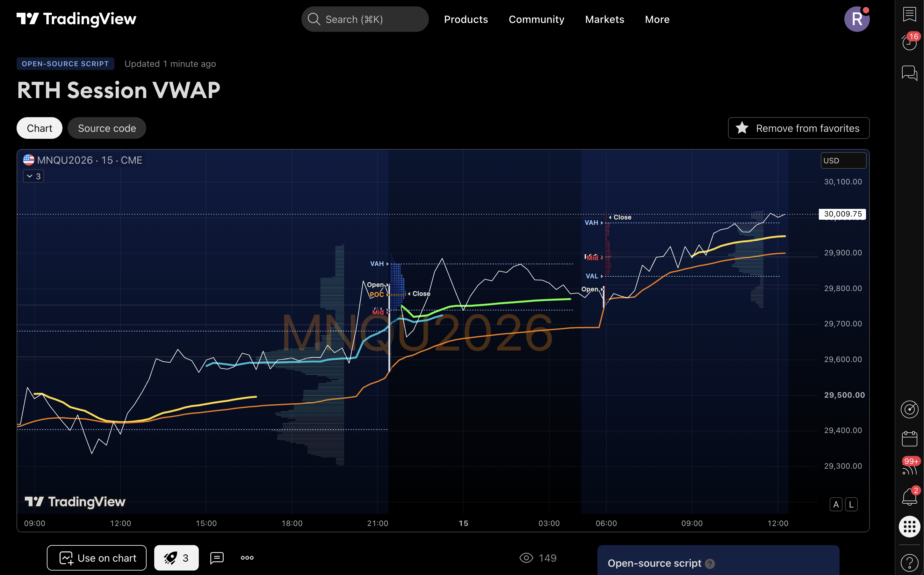Screen dimensions: 924x575
Task: Open the comments icon below chart
Action: coord(217,558)
